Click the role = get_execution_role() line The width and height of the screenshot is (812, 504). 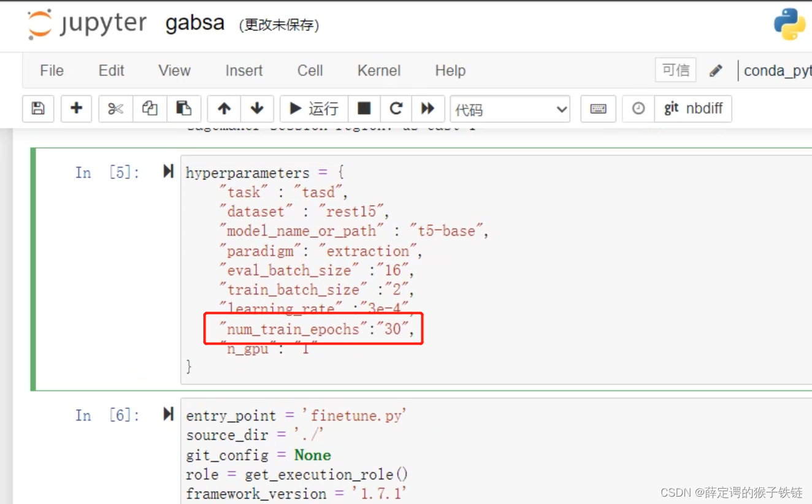[297, 475]
